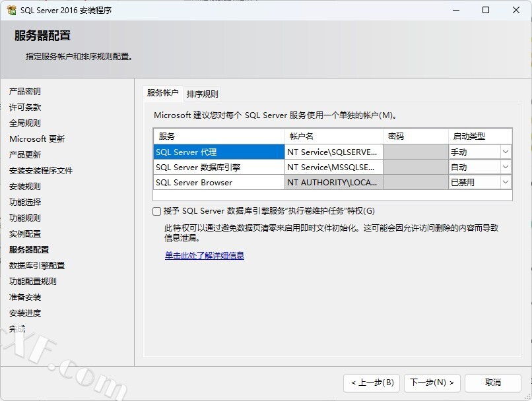Select 产品密钥 step in the sidebar

coord(25,91)
